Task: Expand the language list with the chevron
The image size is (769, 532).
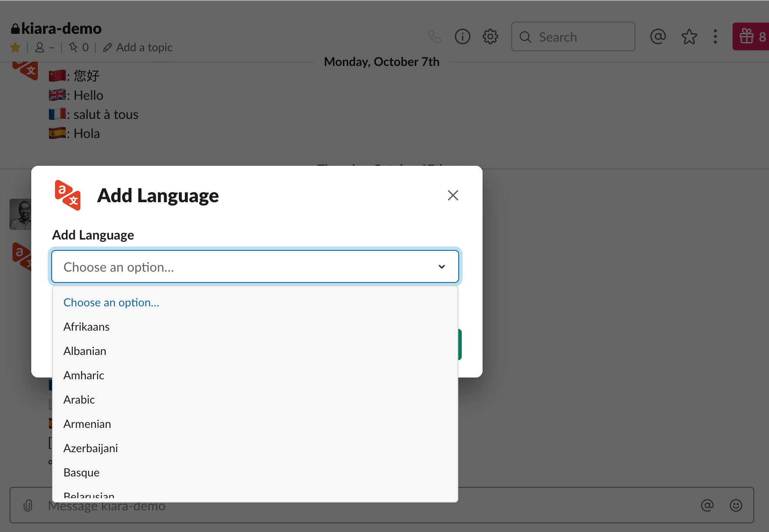Action: click(442, 266)
